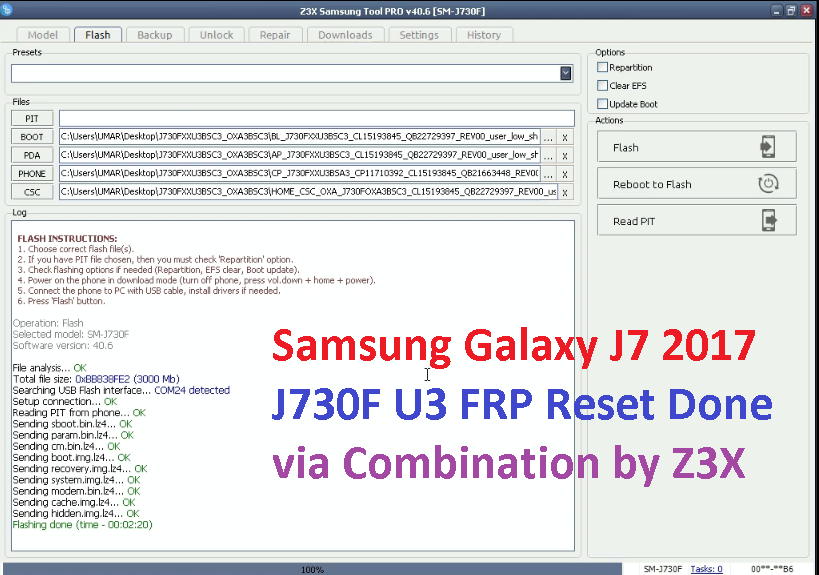Image resolution: width=819 pixels, height=575 pixels.
Task: Click 'Sending modem.bin.lz4... OK' log line
Action: tap(76, 491)
